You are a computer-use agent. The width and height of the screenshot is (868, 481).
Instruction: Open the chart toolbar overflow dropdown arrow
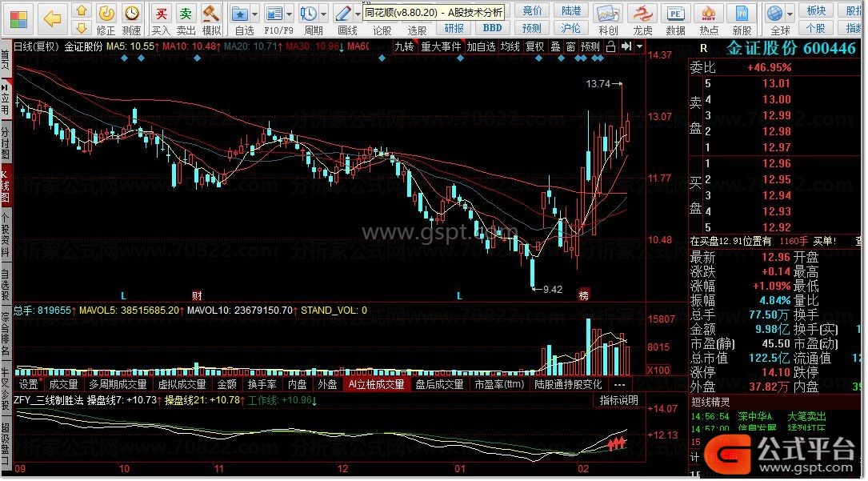click(x=639, y=46)
